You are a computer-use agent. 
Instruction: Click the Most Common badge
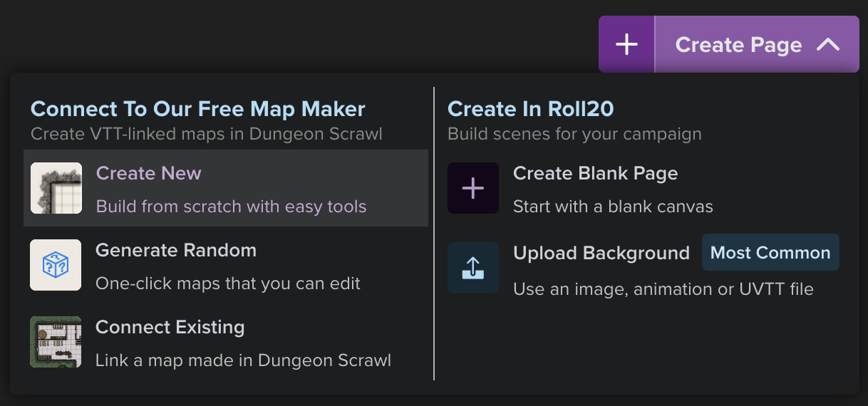[770, 253]
